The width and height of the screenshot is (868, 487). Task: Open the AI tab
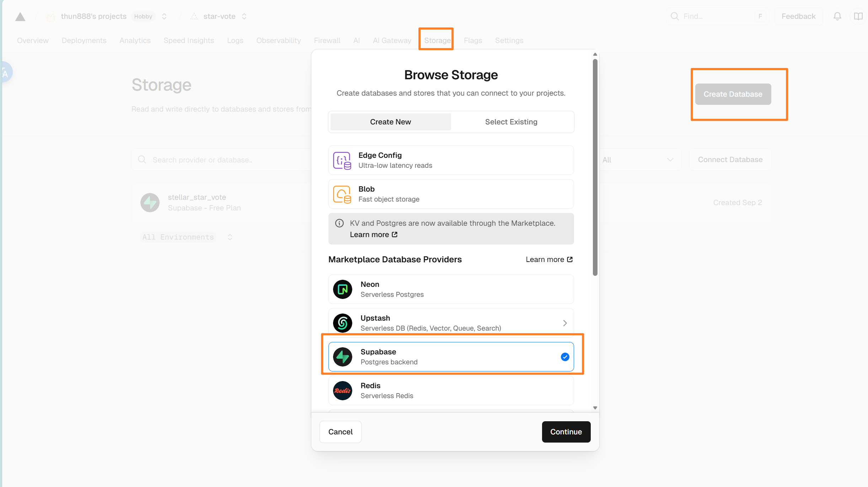coord(357,41)
